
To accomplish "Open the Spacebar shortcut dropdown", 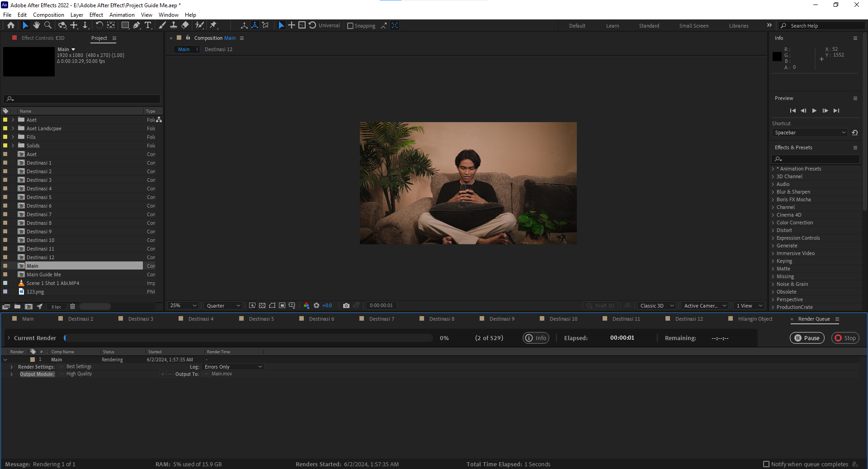I will (x=810, y=133).
